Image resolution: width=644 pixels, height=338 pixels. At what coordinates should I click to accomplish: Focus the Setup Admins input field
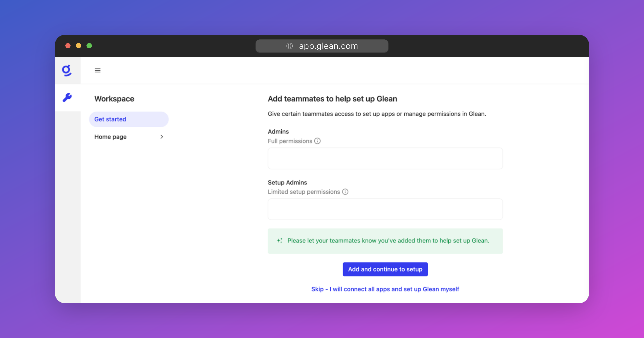(x=385, y=209)
